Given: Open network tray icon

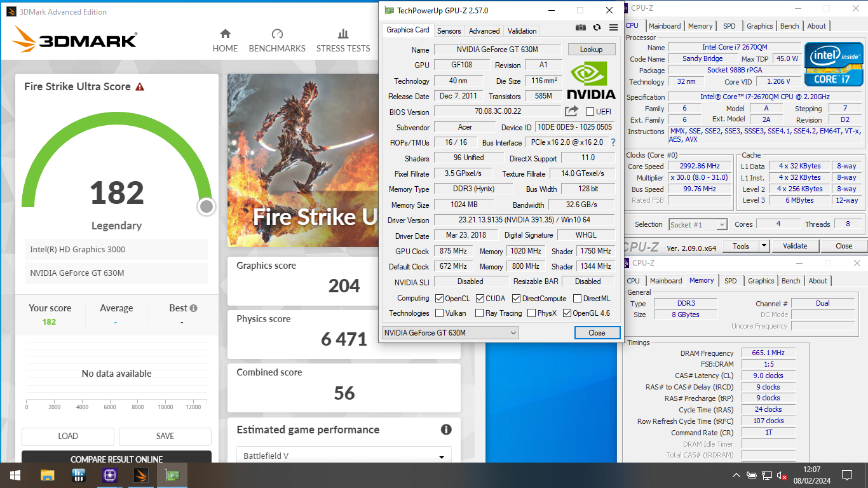Looking at the screenshot, I should (x=767, y=475).
